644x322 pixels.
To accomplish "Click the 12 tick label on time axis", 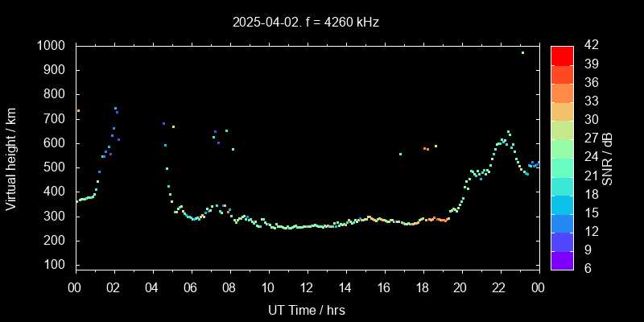I will (x=307, y=287).
